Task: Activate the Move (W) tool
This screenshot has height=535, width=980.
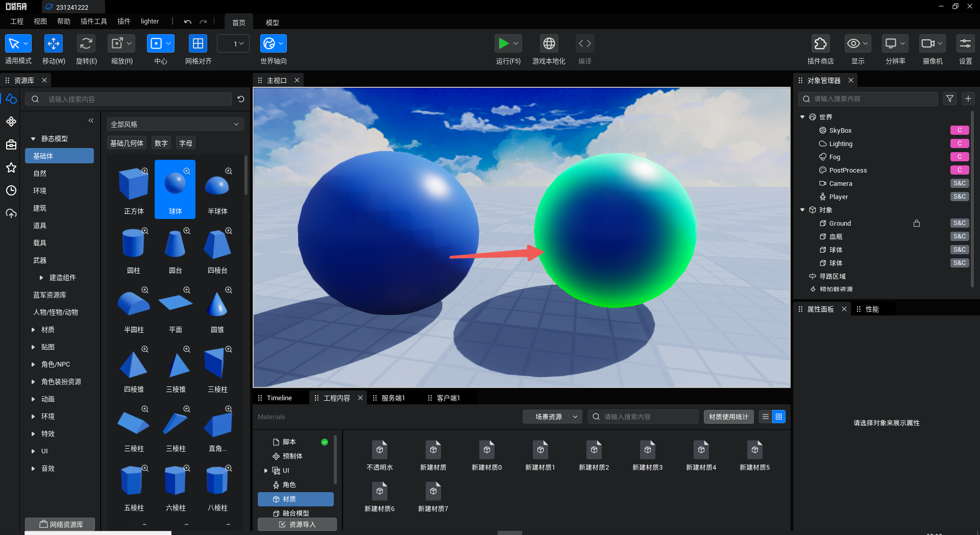Action: click(54, 44)
